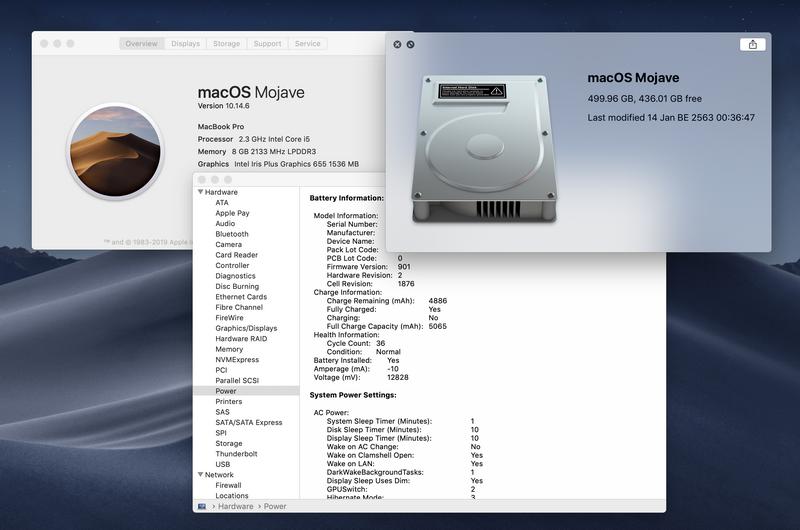Screen dimensions: 800x530
Task: Select Hardware RAID in the sidebar
Action: click(241, 339)
